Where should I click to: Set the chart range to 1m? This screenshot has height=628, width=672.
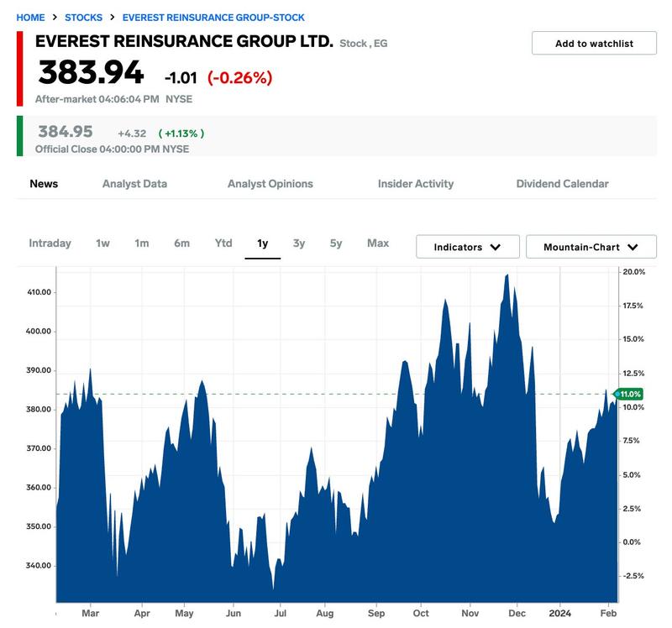(142, 243)
